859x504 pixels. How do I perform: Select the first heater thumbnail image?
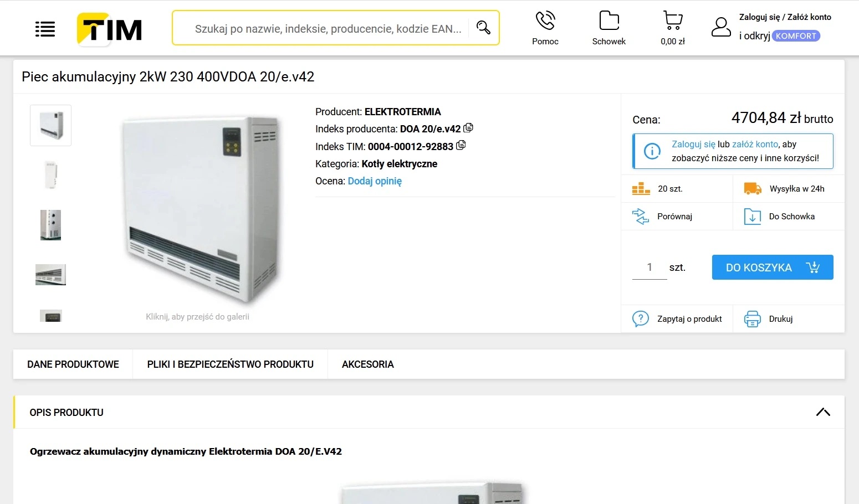click(x=51, y=126)
